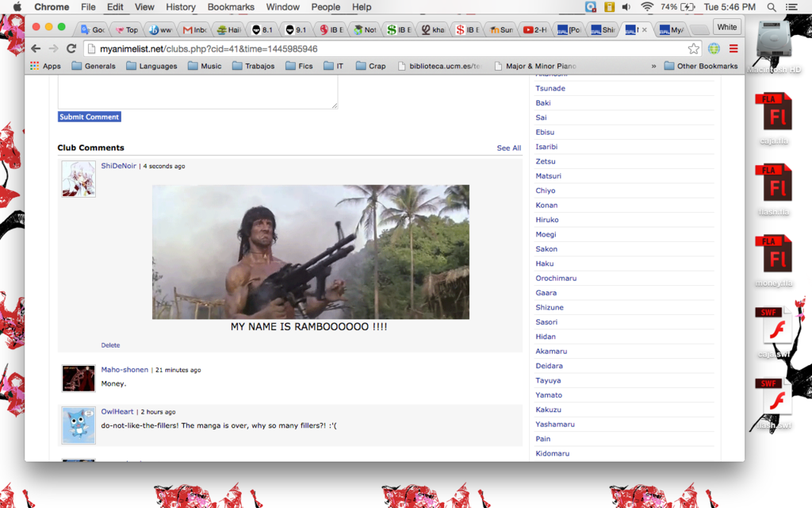Image resolution: width=812 pixels, height=508 pixels.
Task: Click the Rambo image in the comment
Action: point(310,252)
